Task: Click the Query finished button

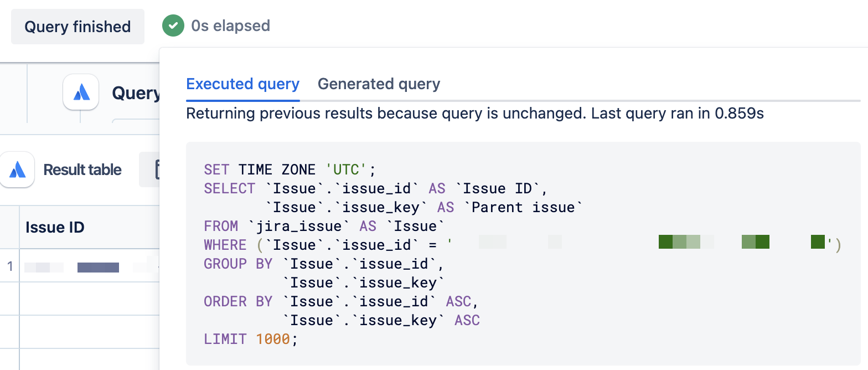Action: [77, 27]
